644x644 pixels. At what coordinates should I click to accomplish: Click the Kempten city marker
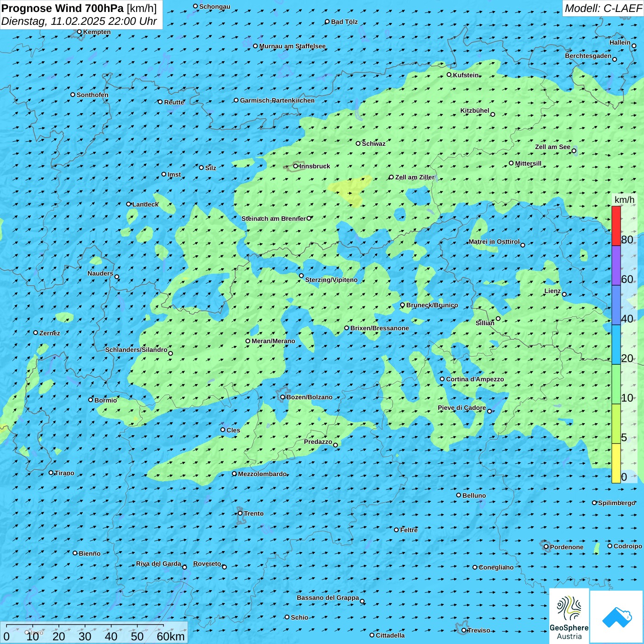[x=79, y=32]
